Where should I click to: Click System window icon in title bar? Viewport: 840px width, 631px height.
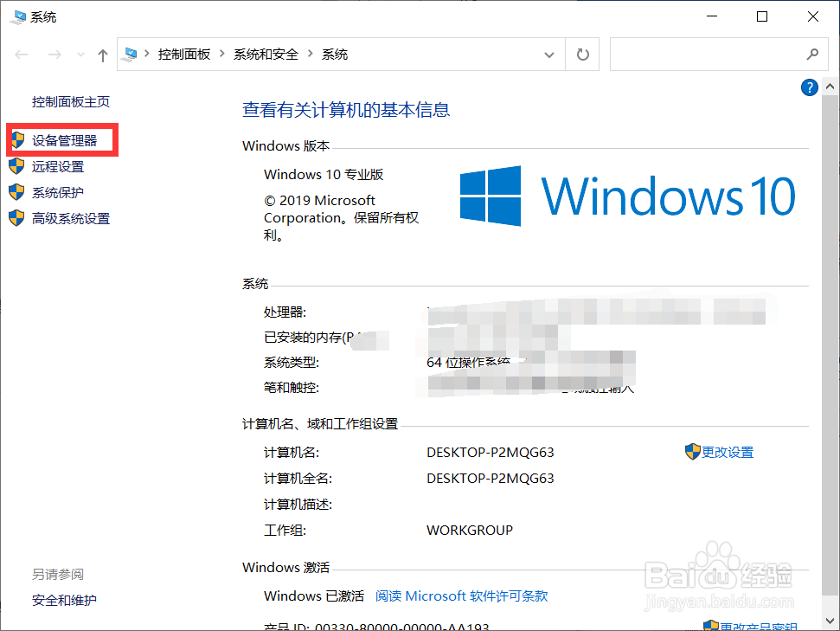pyautogui.click(x=17, y=17)
